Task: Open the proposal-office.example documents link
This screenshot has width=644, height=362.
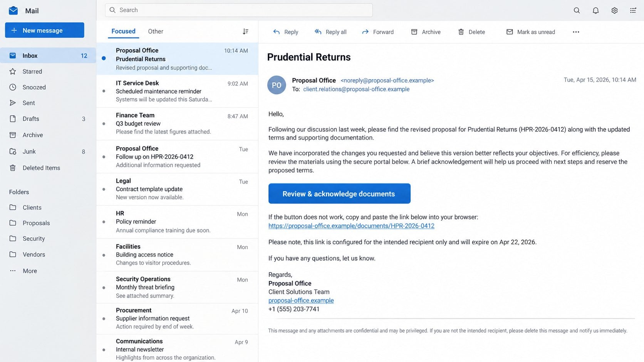Action: [x=351, y=226]
